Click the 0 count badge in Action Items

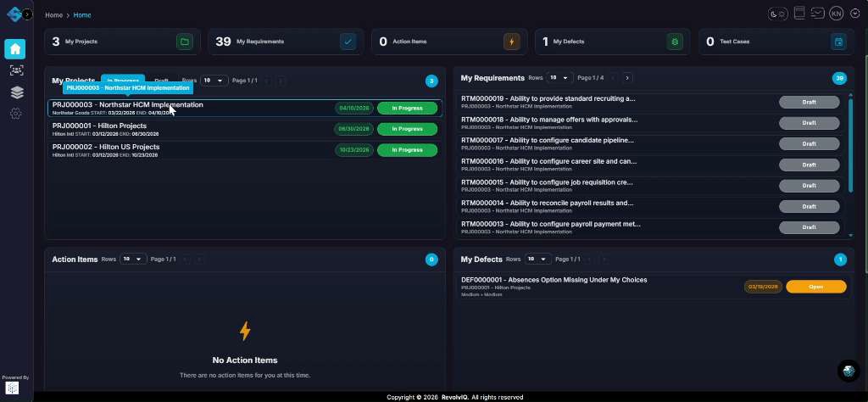tap(431, 260)
